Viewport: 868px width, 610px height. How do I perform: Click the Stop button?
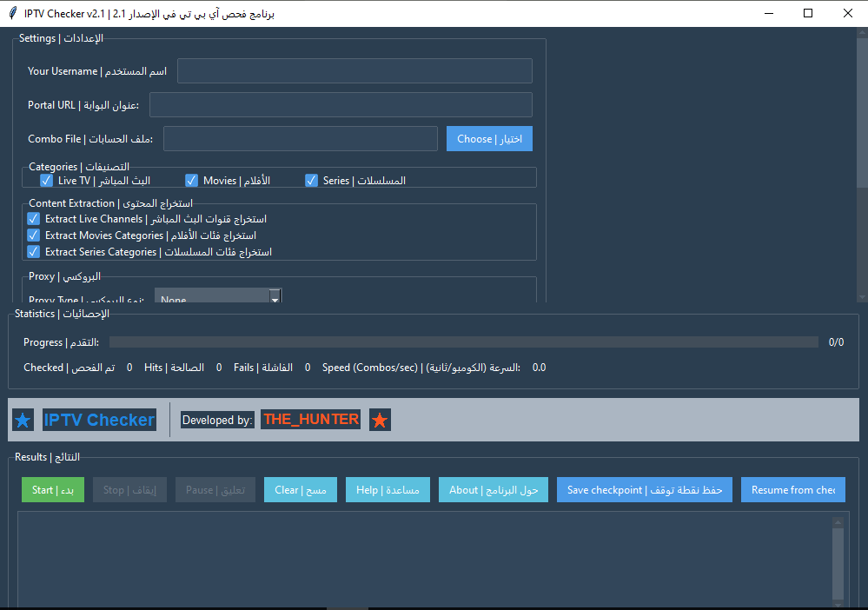click(129, 490)
